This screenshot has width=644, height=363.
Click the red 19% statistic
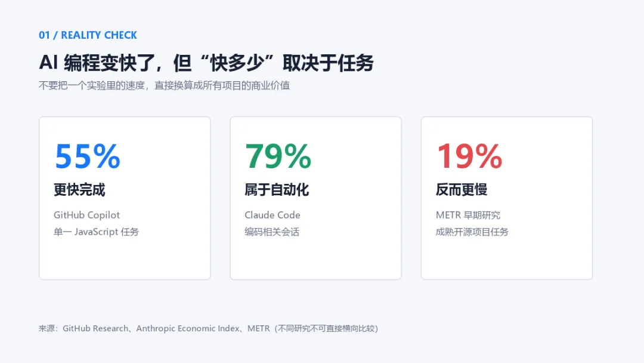coord(469,156)
